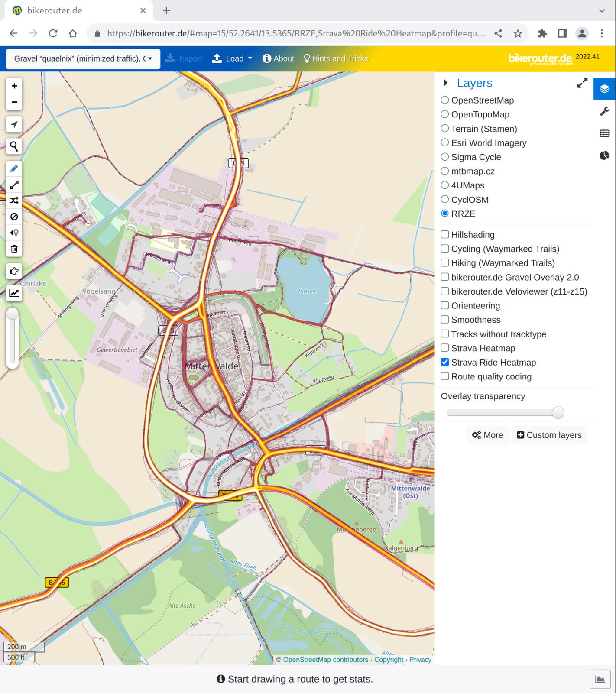Collapse the Layers section triangle
Viewport: 616px width, 693px height.
click(445, 83)
